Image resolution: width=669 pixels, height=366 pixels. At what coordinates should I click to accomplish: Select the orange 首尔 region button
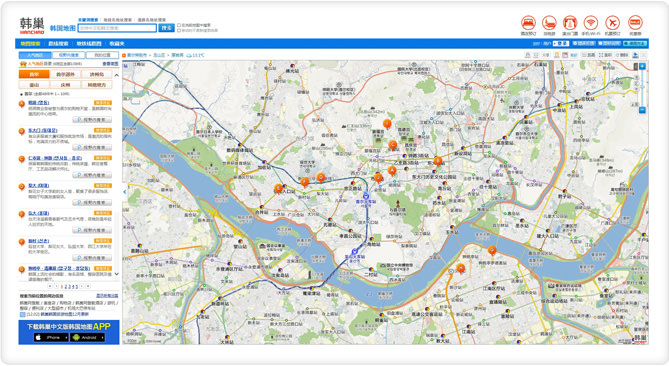pos(34,74)
